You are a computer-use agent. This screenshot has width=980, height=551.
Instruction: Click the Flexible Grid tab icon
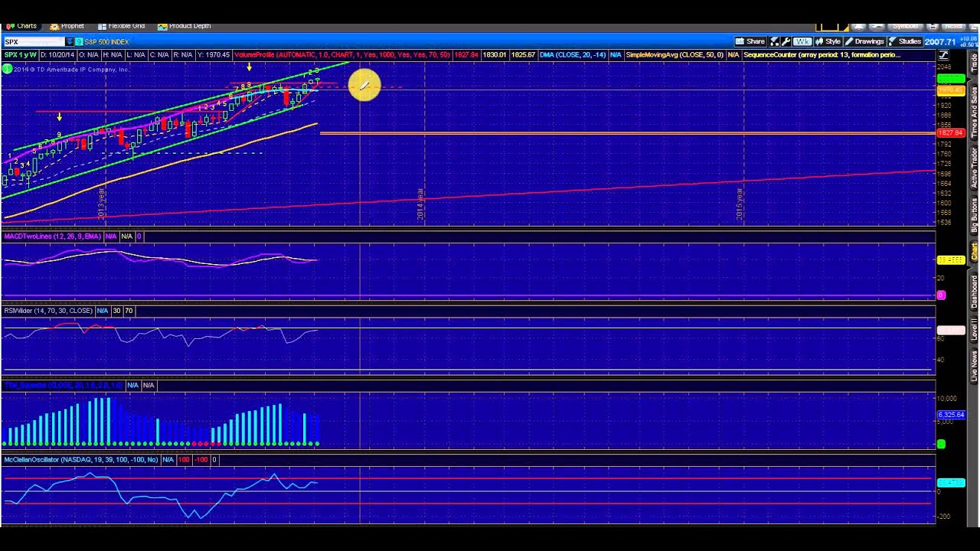102,26
